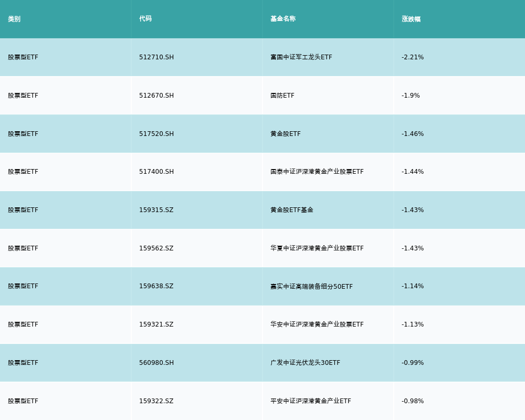The height and width of the screenshot is (420, 525).
Task: Click 股票型ETF in the 512710.SH row
Action: 23,57
